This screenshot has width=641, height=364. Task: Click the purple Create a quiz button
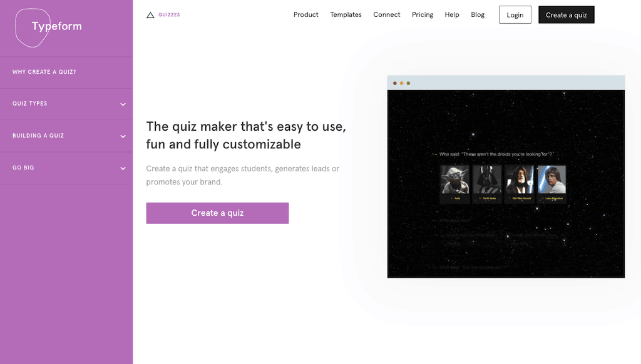pos(217,213)
